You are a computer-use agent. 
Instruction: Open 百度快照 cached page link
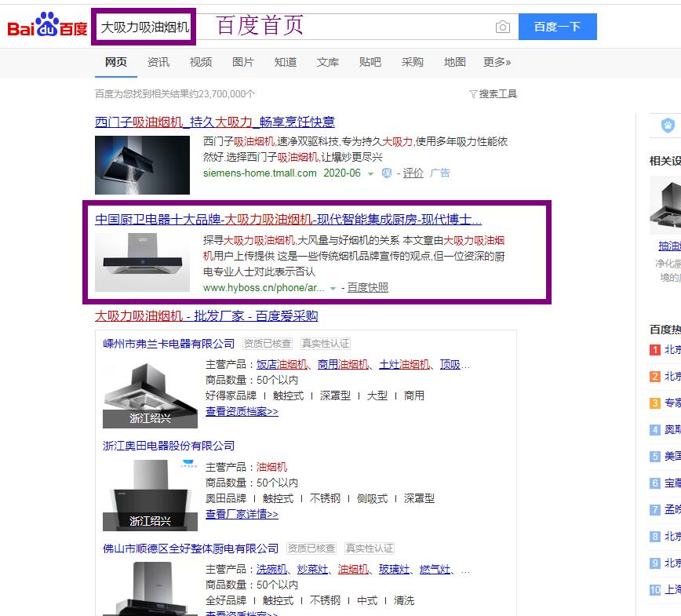click(x=367, y=287)
